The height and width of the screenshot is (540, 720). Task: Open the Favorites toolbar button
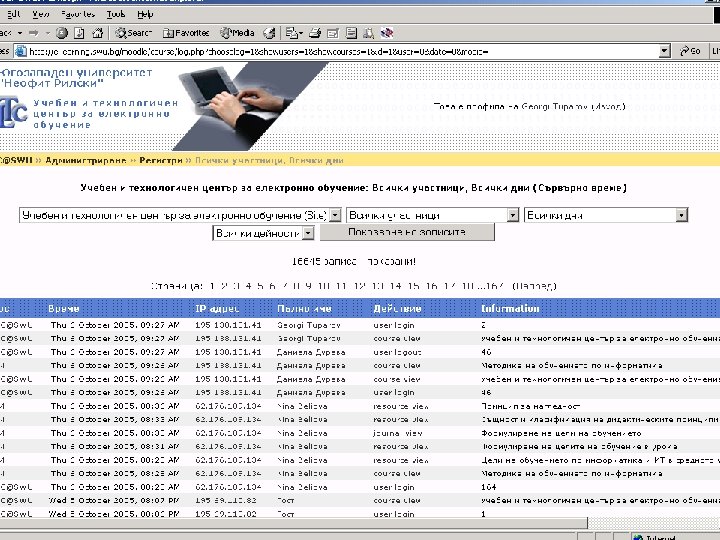tap(186, 33)
